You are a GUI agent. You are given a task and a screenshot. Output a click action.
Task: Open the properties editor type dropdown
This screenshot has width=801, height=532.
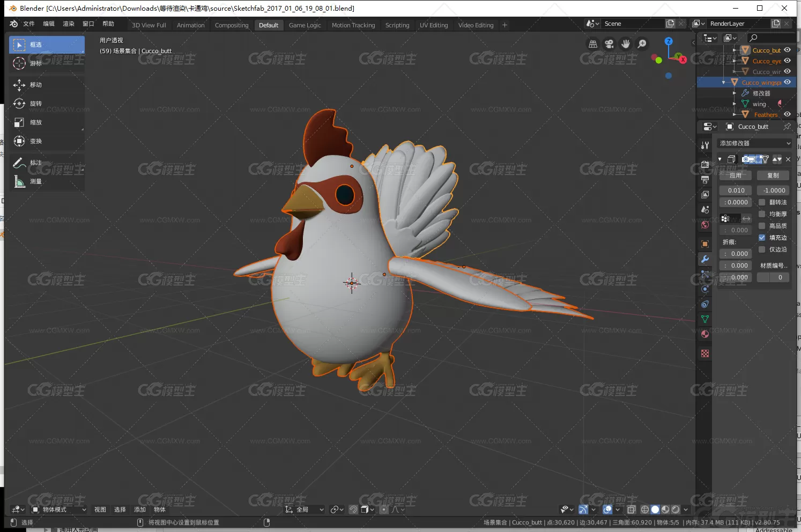point(710,127)
